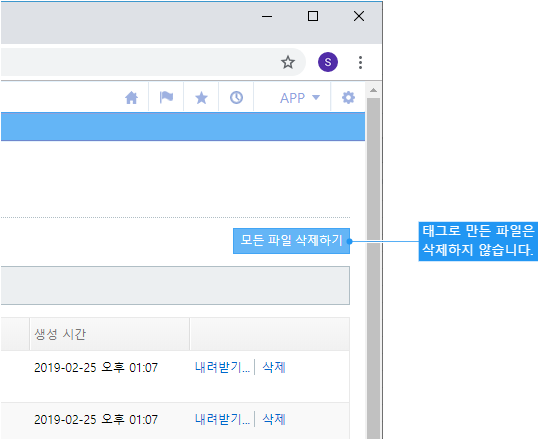Open the home icon in toolbar
The image size is (538, 440).
[131, 98]
